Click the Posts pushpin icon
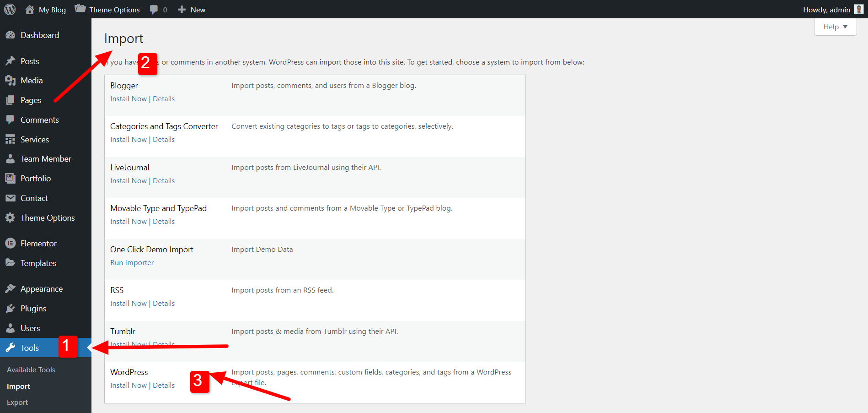The image size is (868, 413). (x=10, y=61)
